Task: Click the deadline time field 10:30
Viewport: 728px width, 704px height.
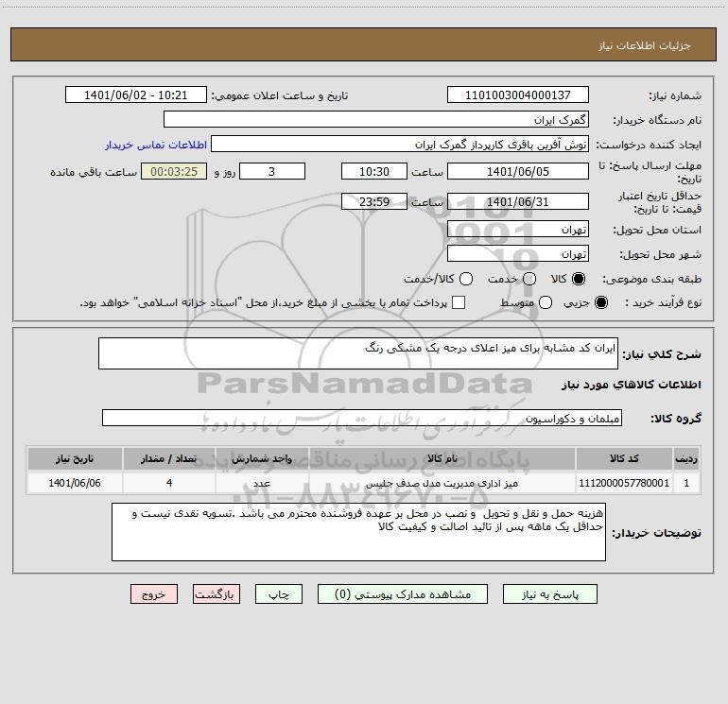Action: (x=374, y=172)
